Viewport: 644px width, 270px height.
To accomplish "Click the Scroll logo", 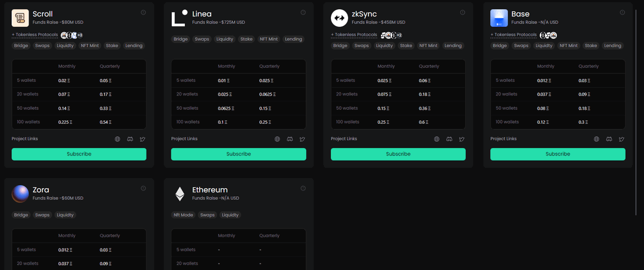I will pyautogui.click(x=20, y=18).
